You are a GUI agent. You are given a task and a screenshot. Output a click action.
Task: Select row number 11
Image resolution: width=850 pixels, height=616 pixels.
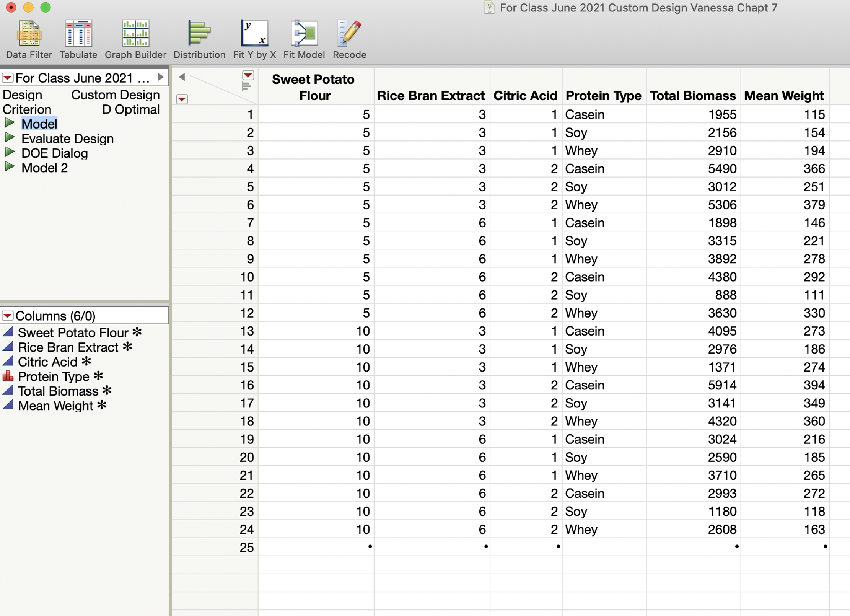(x=215, y=295)
